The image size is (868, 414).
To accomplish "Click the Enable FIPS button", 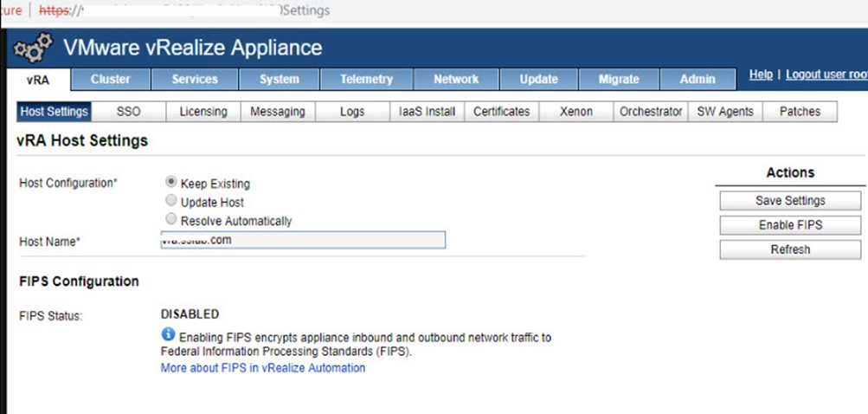I will click(790, 225).
